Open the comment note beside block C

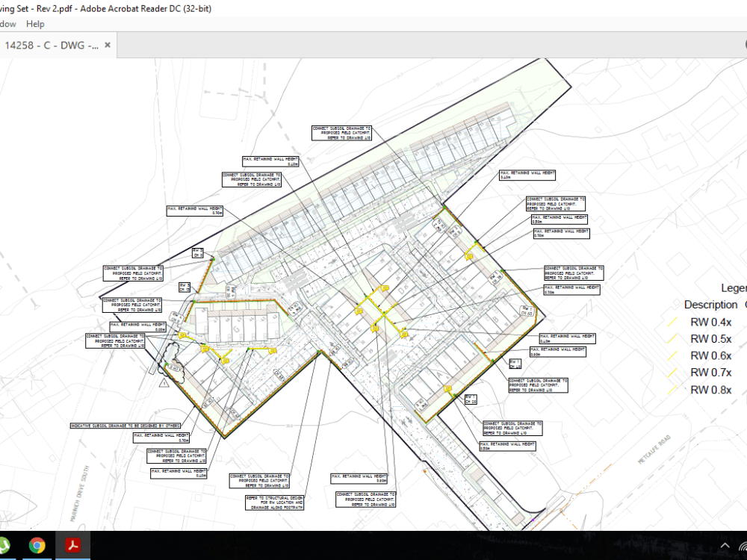click(x=469, y=257)
